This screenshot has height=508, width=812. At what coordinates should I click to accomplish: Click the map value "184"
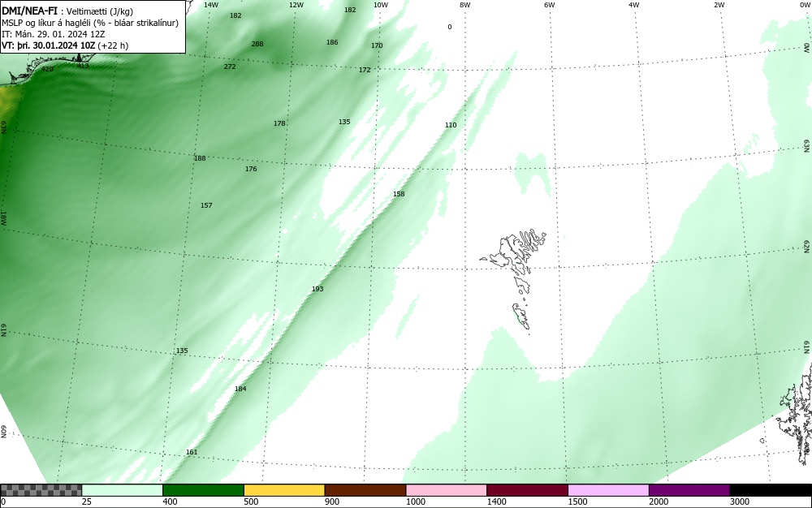(240, 389)
